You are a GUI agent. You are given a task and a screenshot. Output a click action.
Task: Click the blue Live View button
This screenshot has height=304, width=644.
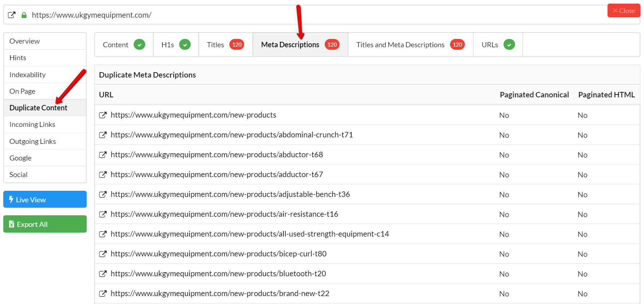pos(45,199)
